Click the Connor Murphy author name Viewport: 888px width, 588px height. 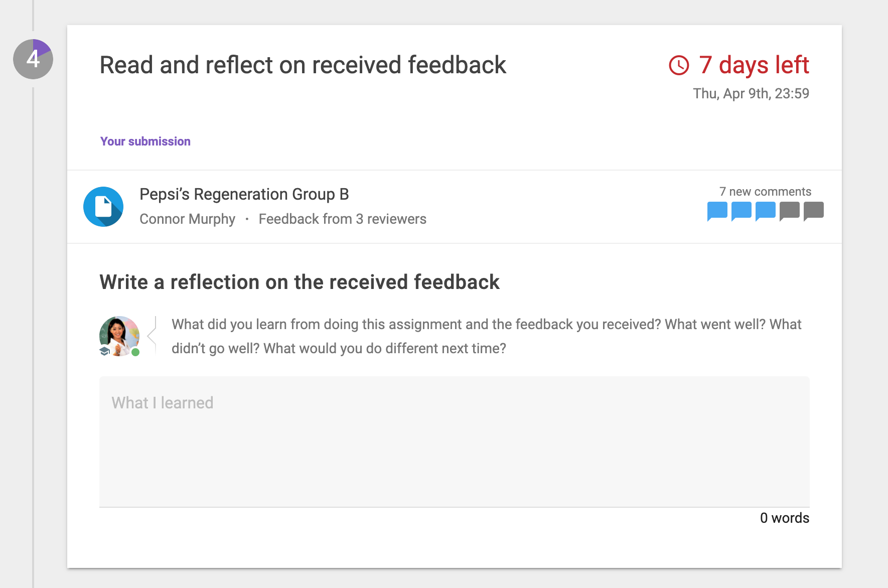(x=187, y=219)
